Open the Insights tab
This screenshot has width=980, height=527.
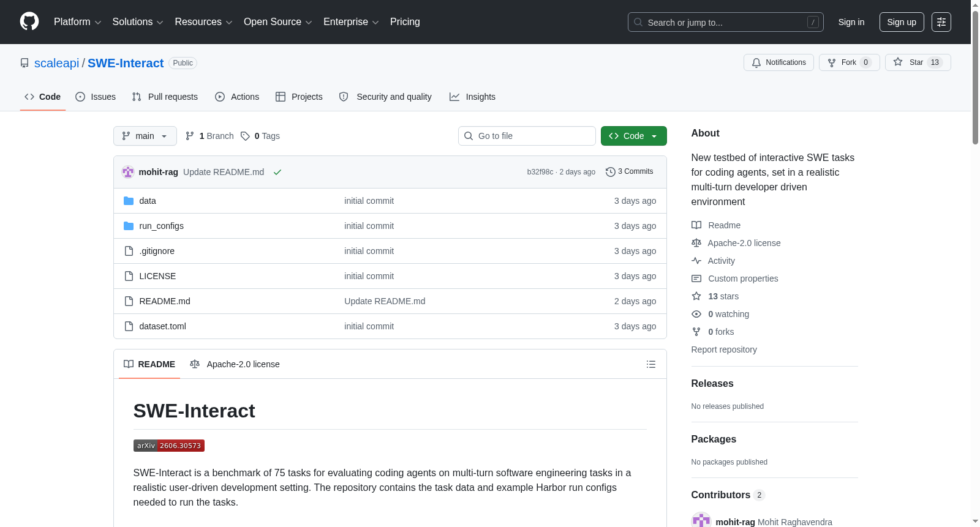coord(472,97)
